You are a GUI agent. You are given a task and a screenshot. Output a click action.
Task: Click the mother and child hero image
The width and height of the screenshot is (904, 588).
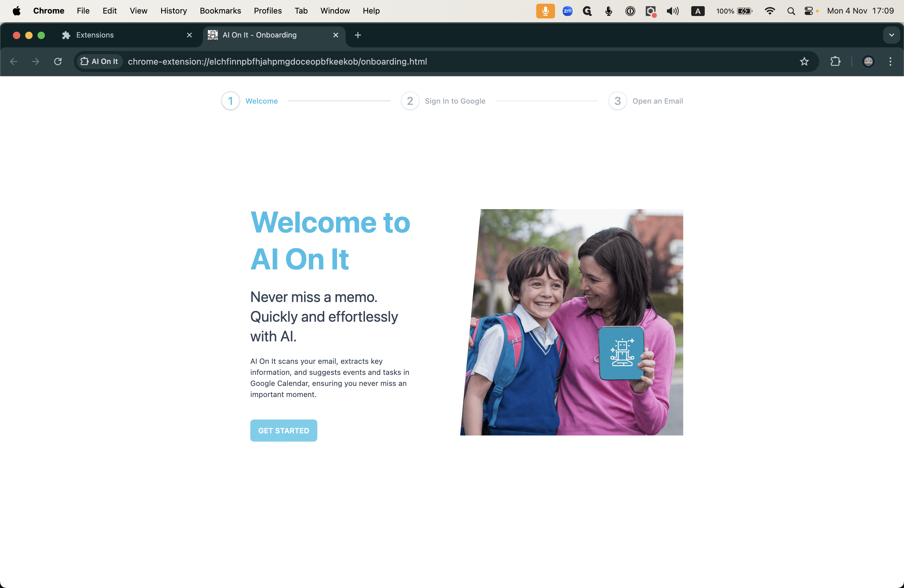click(572, 322)
